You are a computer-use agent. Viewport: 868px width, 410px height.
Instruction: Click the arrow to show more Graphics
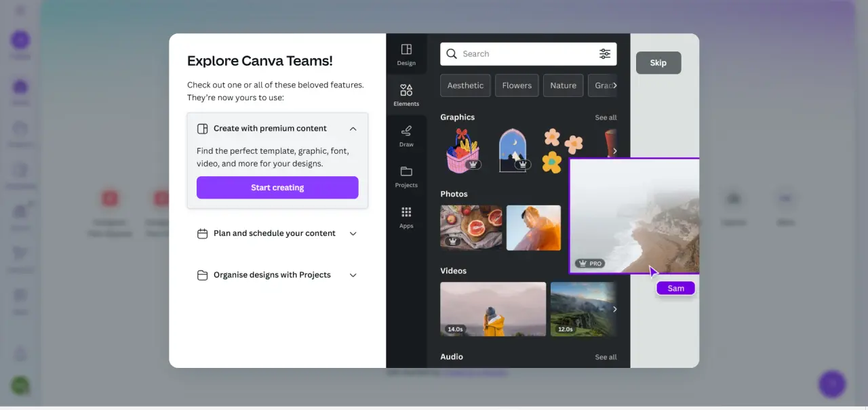[x=614, y=151]
